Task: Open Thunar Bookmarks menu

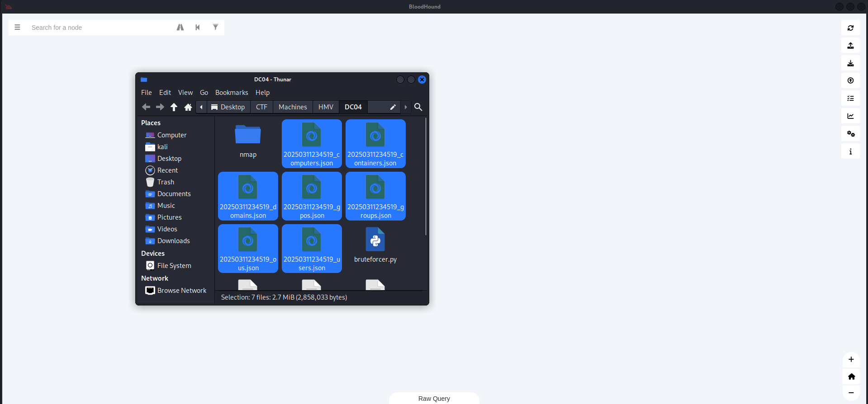Action: 232,92
